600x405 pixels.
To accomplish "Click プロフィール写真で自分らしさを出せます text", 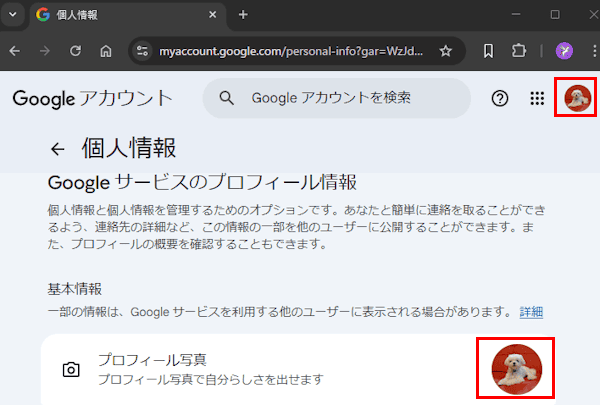I will 211,380.
